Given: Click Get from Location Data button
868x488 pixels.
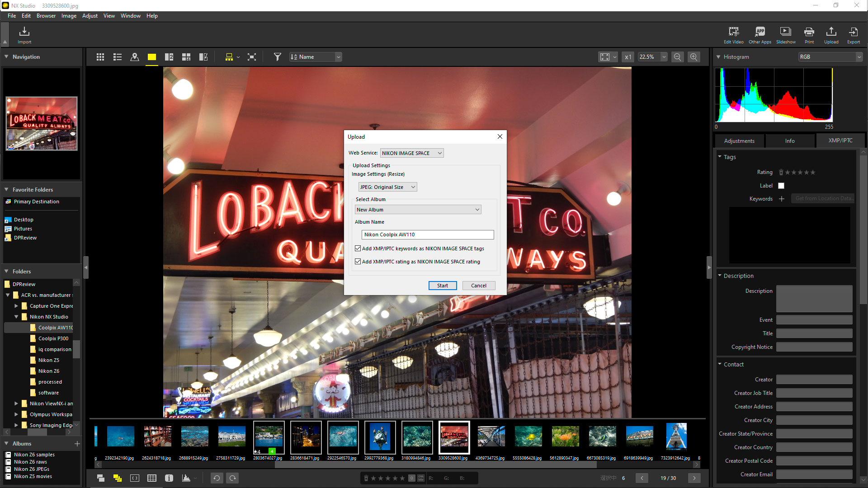Looking at the screenshot, I should [823, 199].
